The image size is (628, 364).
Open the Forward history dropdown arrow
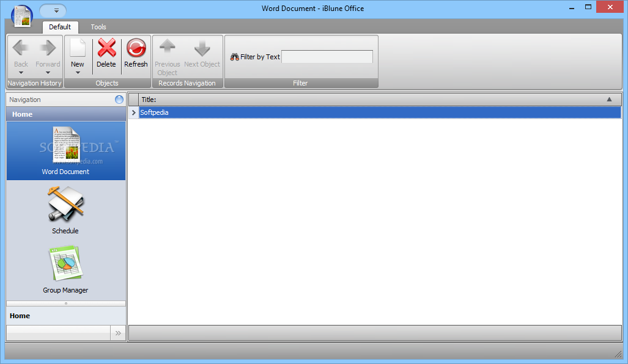48,73
